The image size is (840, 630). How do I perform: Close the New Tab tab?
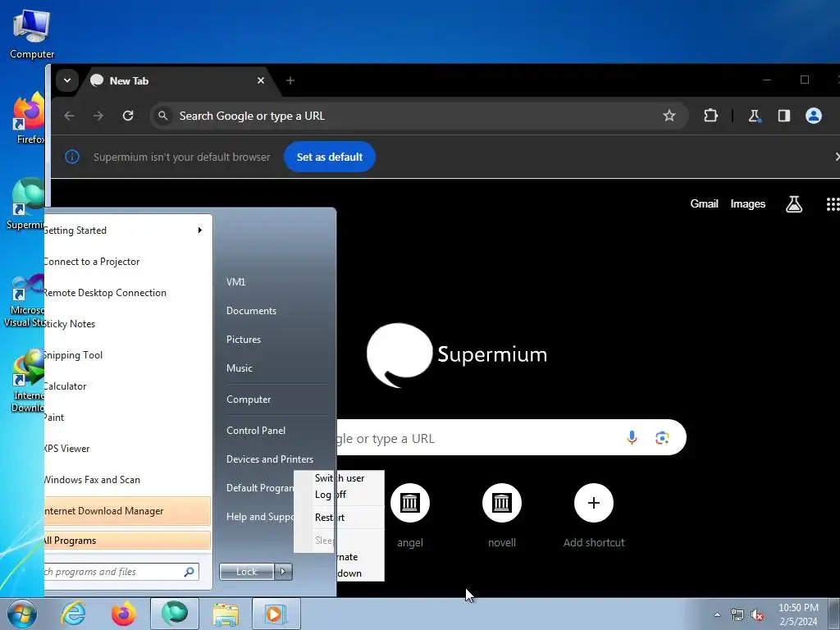point(261,80)
